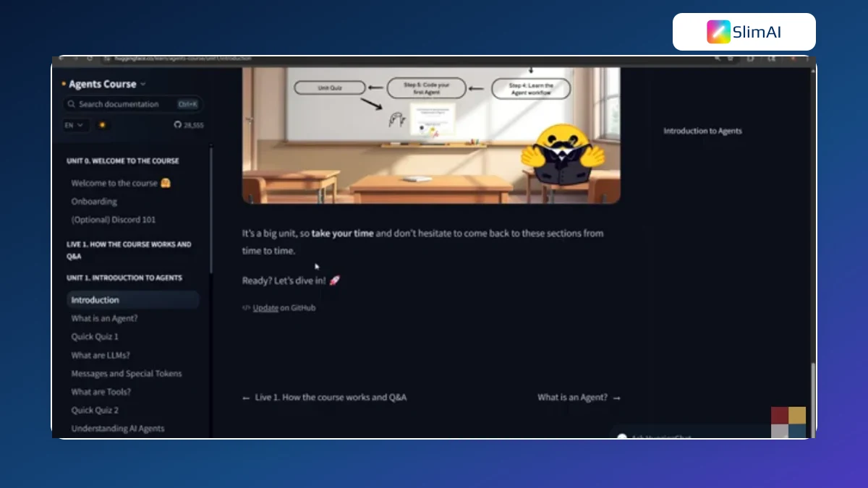Screen dimensions: 868x488
Task: Click the UNIT 1. INTRODUCTION TO AGENTS heading
Action: pos(124,278)
